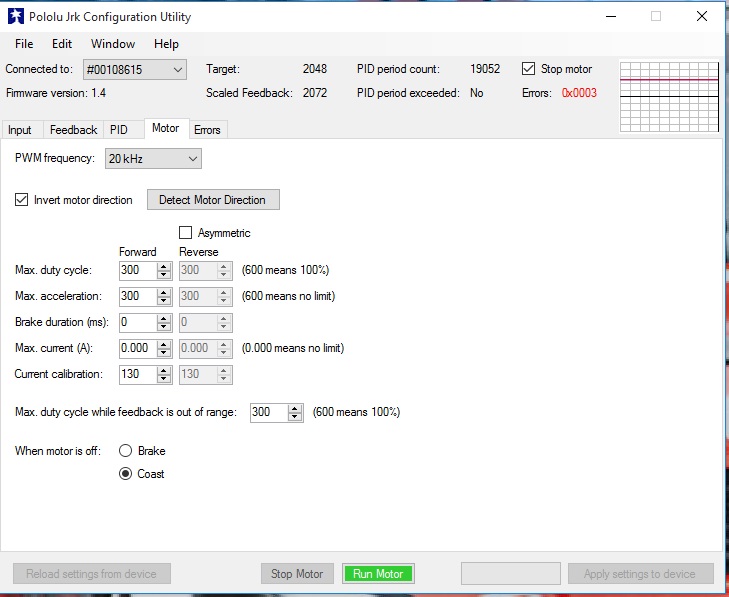
Task: Close the Jrk Configuration Utility window
Action: [x=702, y=16]
